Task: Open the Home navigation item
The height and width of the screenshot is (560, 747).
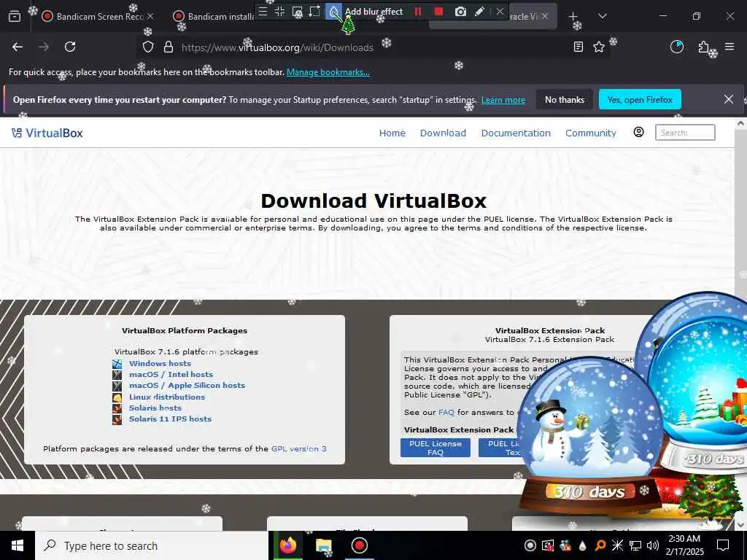Action: [x=392, y=133]
